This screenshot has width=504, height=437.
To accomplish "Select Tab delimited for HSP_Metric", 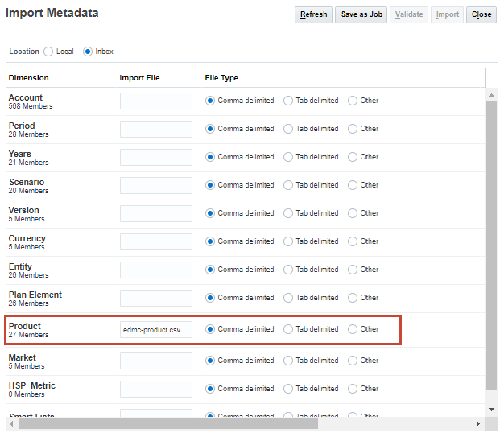I will click(288, 389).
